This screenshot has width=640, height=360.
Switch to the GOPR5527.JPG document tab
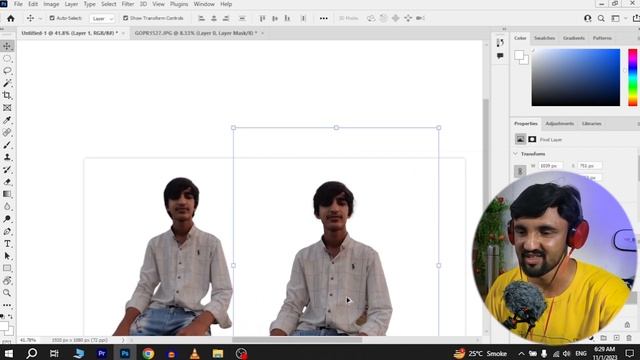(x=196, y=33)
